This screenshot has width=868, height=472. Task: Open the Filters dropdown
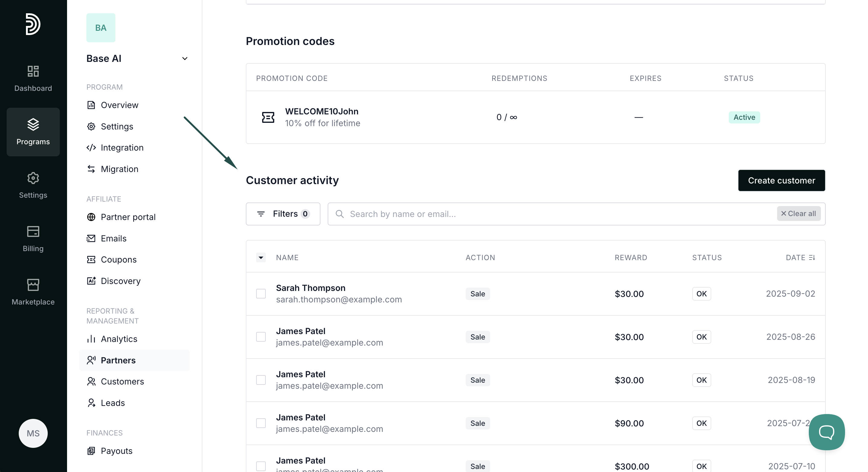(283, 214)
